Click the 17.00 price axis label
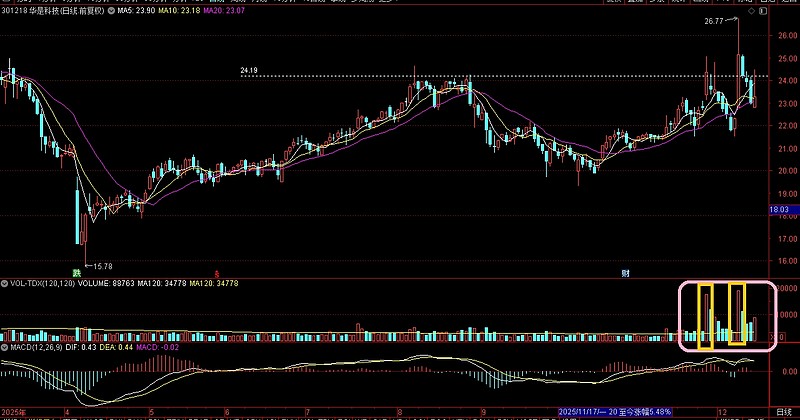 788,239
